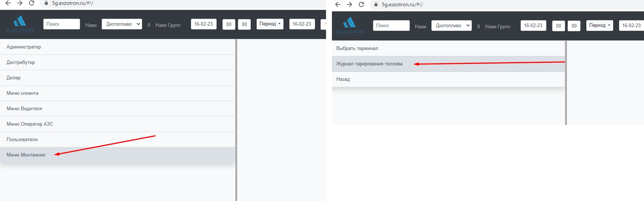This screenshot has width=644, height=201.
Task: Click hours 00 field in left window
Action: [x=229, y=24]
